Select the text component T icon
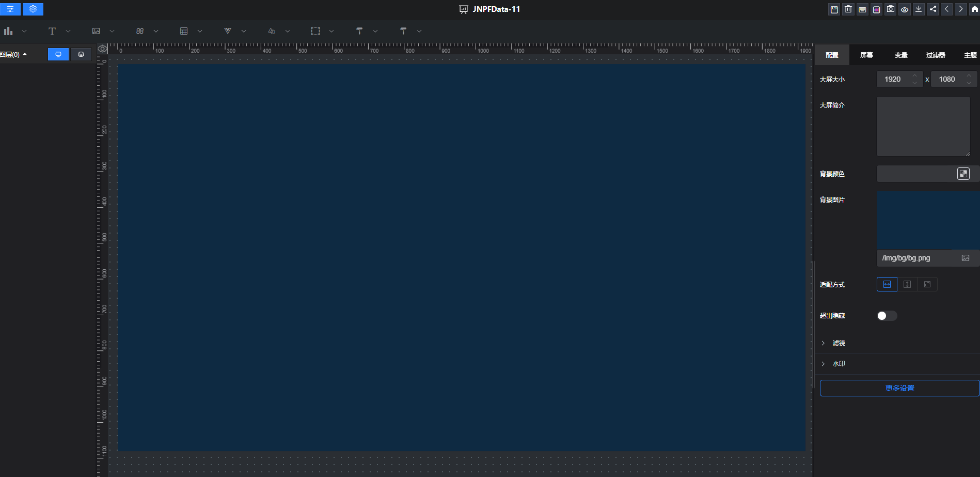 pos(52,32)
